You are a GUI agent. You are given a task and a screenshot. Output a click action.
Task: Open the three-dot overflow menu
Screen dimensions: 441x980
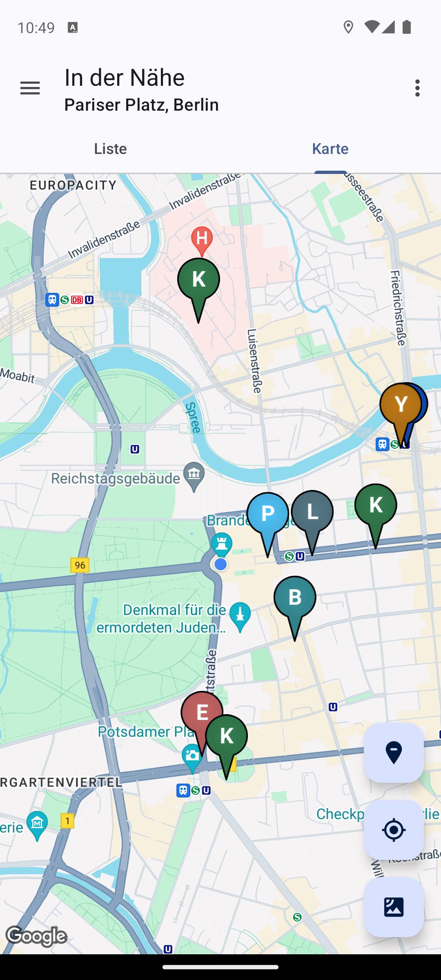pyautogui.click(x=417, y=88)
